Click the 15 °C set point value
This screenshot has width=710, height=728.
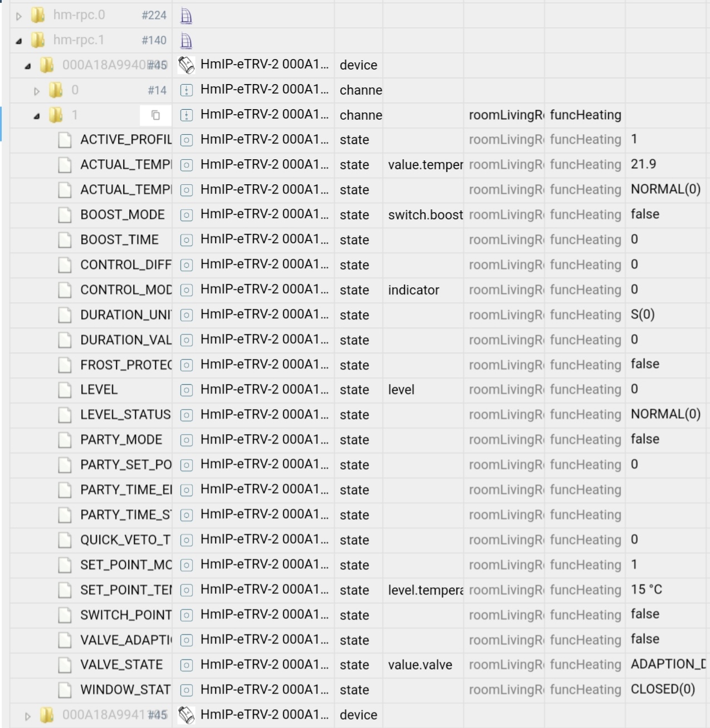[x=647, y=589]
